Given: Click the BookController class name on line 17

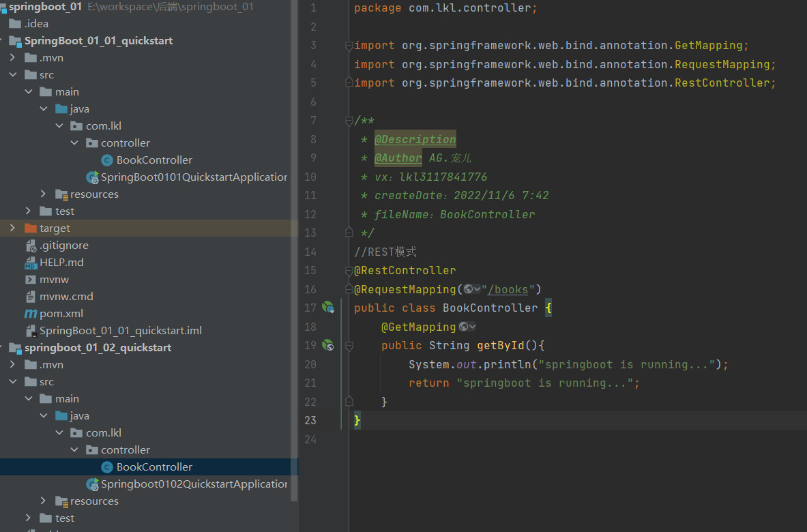Looking at the screenshot, I should click(x=490, y=308).
